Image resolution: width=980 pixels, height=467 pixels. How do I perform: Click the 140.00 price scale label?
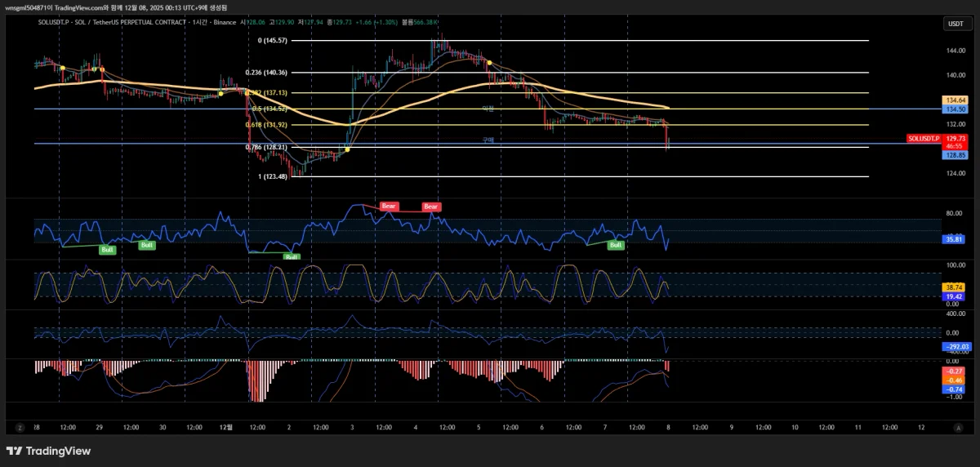click(x=956, y=75)
